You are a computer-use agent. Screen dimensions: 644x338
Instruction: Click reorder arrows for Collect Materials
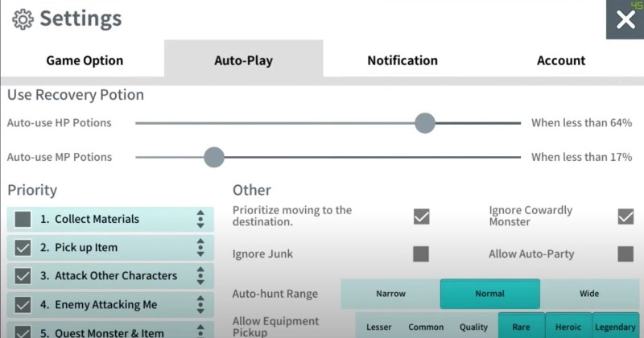200,219
